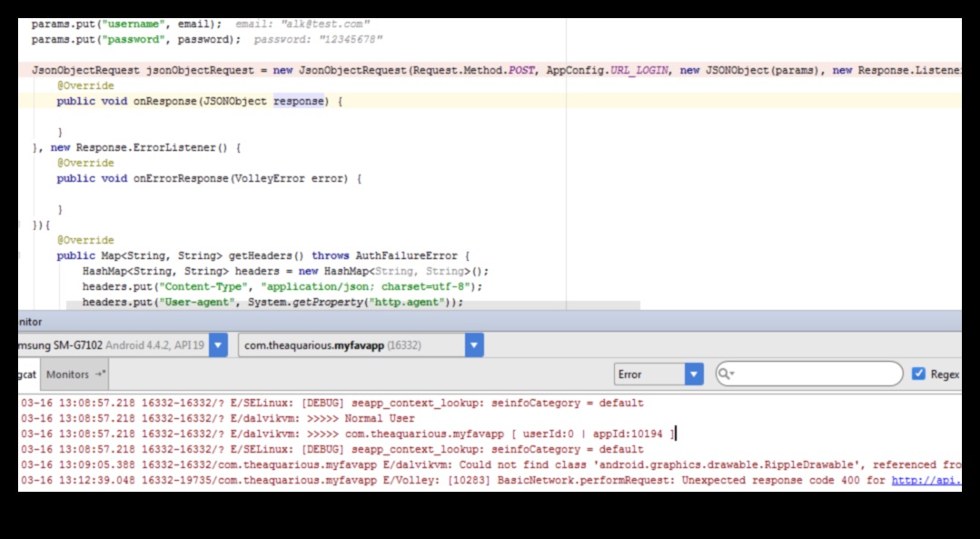Click the magnifier icon in logcat search

coord(725,374)
